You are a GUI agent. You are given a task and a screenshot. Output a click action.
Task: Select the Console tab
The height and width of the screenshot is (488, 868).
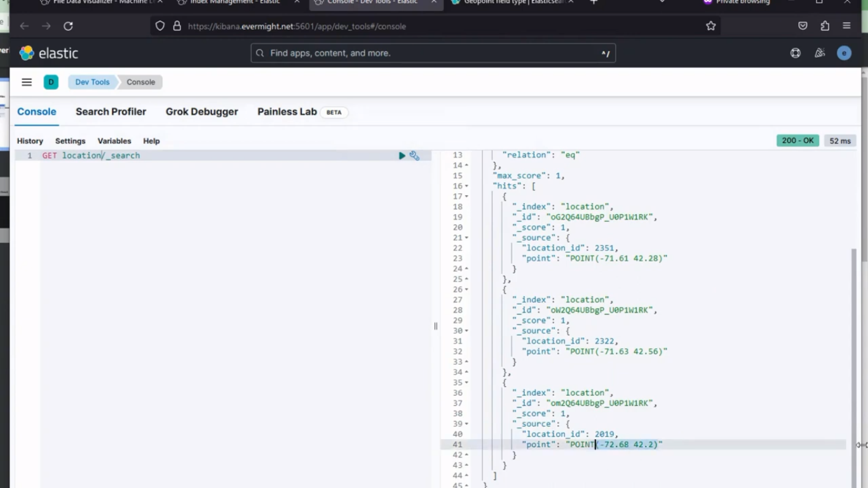tap(36, 112)
